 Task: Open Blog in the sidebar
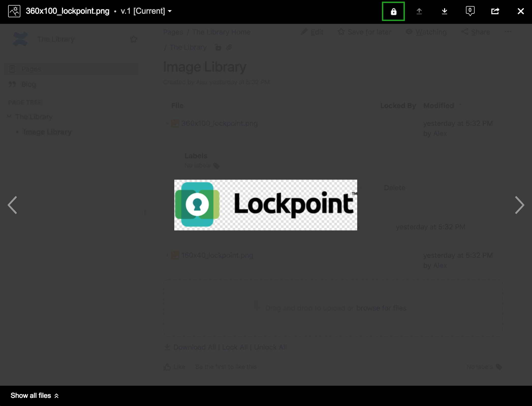[28, 84]
